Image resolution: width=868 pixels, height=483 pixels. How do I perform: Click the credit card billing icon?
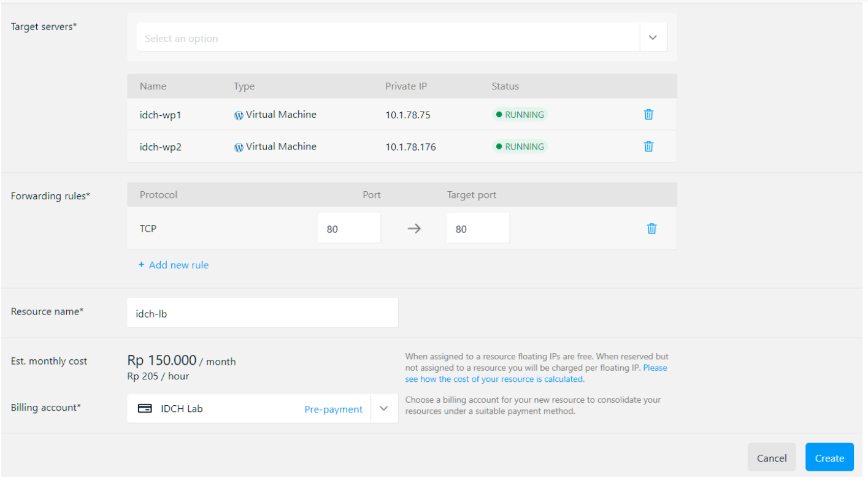145,409
